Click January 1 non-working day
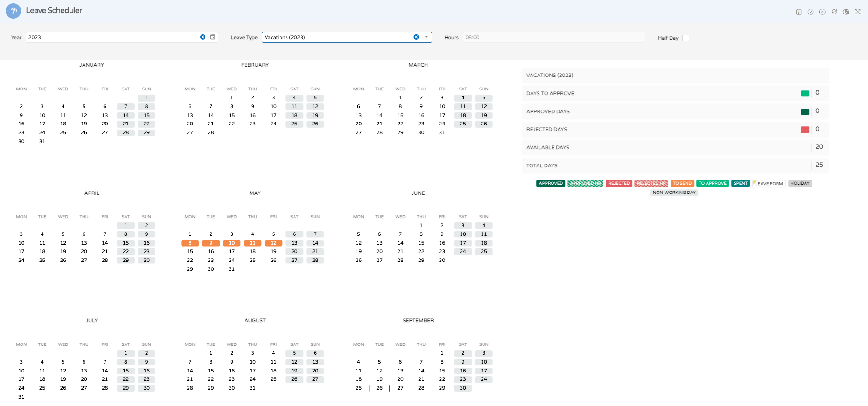 (147, 98)
